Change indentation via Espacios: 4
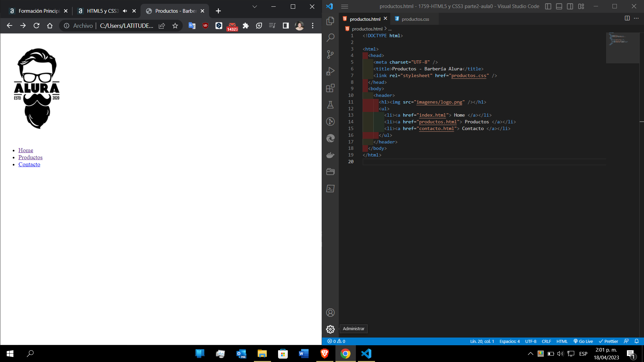Viewport: 644px width, 362px height. click(509, 341)
